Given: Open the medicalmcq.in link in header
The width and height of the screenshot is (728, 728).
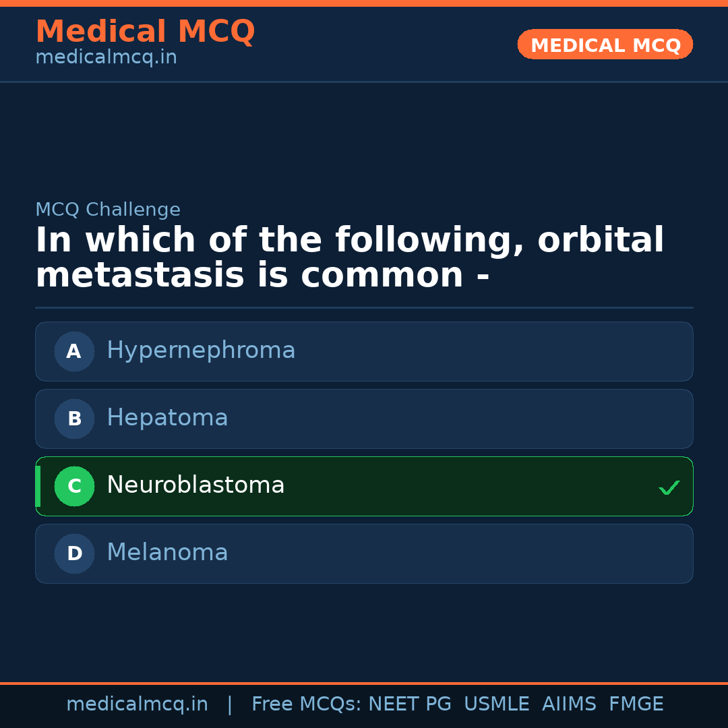Looking at the screenshot, I should click(105, 57).
